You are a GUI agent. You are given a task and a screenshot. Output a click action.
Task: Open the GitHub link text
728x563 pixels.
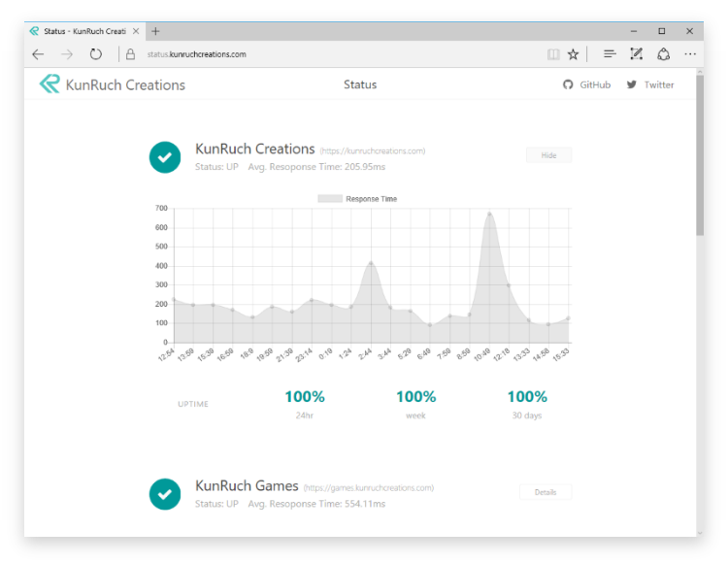coord(595,84)
